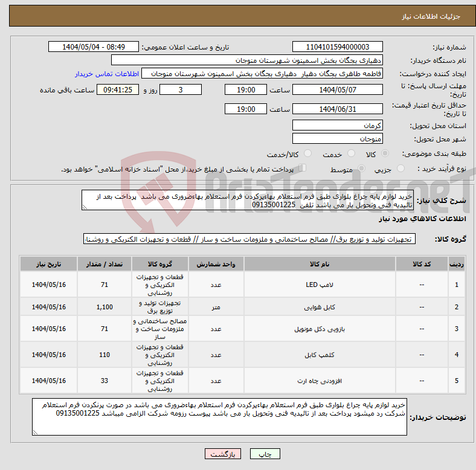Click the date cell in لامپ LED row
This screenshot has width=476, height=470.
[x=48, y=285]
